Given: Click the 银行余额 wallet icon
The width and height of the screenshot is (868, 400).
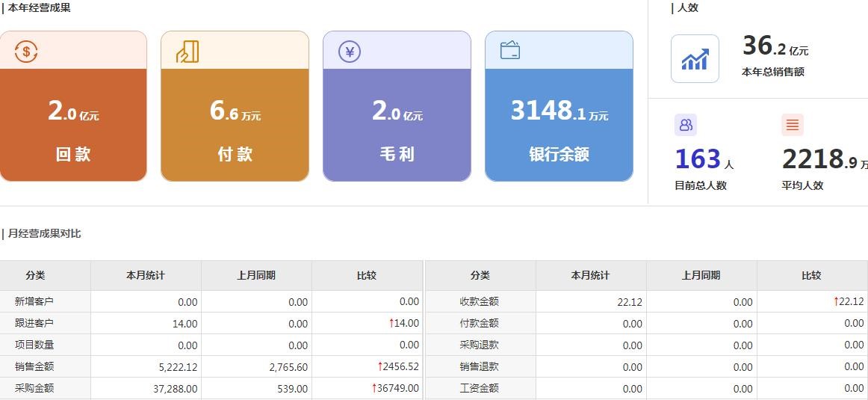Looking at the screenshot, I should coord(510,50).
